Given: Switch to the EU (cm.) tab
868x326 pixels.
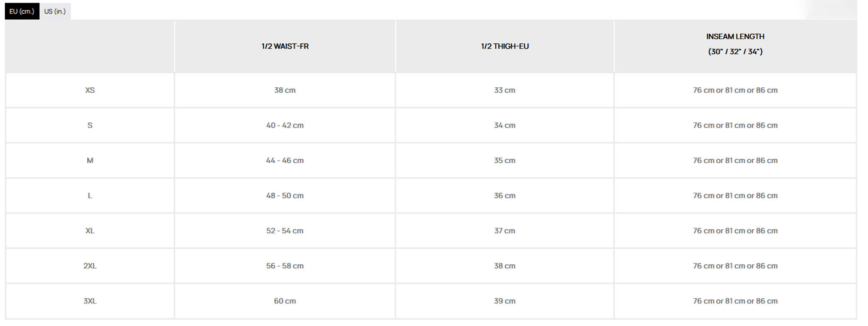Looking at the screenshot, I should (22, 11).
